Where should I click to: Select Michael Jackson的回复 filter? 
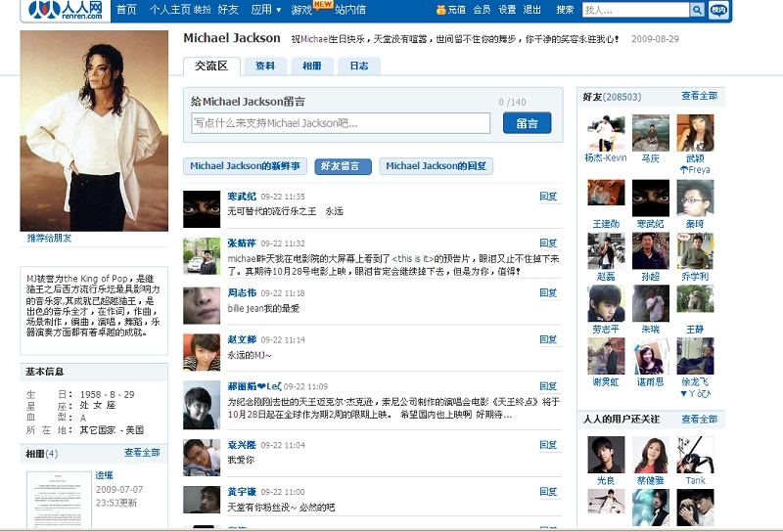pos(436,166)
